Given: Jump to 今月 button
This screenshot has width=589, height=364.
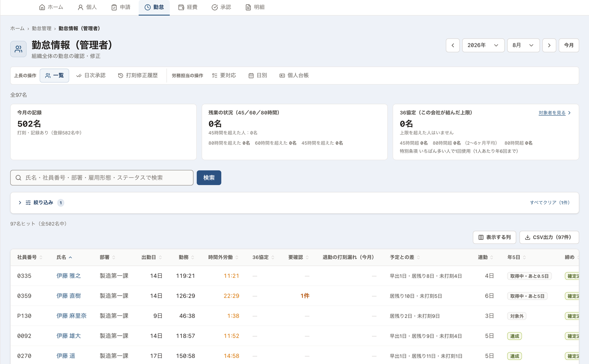Looking at the screenshot, I should point(569,45).
